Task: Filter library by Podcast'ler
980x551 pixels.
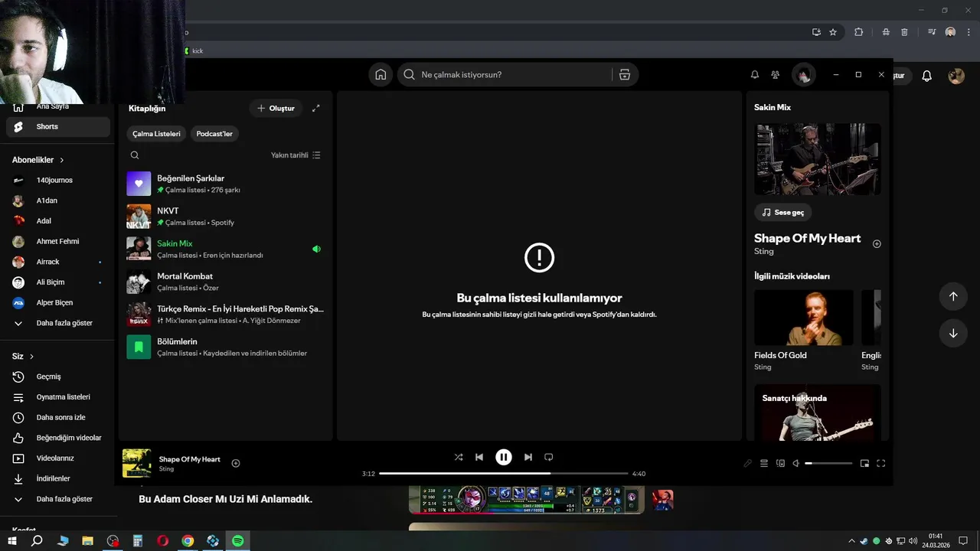Action: (x=214, y=134)
